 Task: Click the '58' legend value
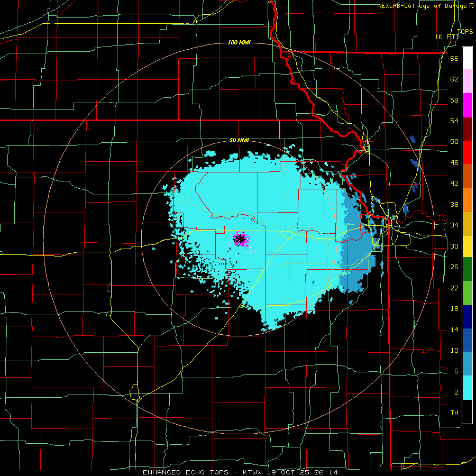click(x=454, y=100)
